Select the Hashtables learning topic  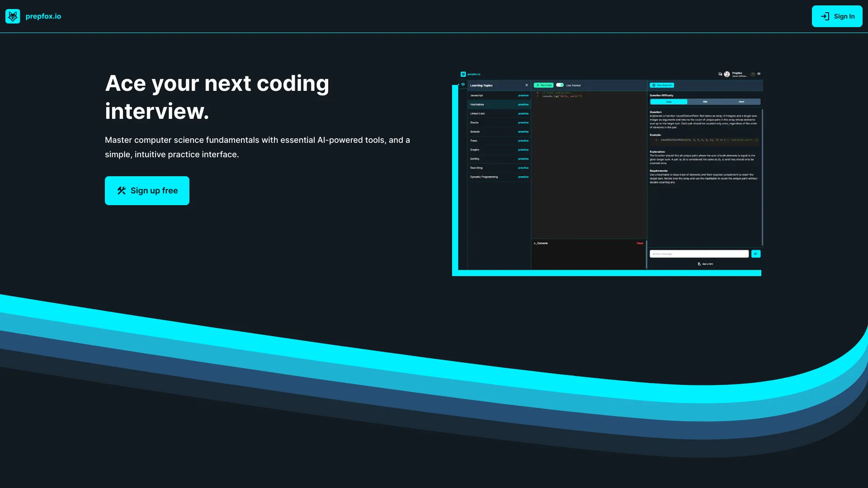pyautogui.click(x=477, y=104)
